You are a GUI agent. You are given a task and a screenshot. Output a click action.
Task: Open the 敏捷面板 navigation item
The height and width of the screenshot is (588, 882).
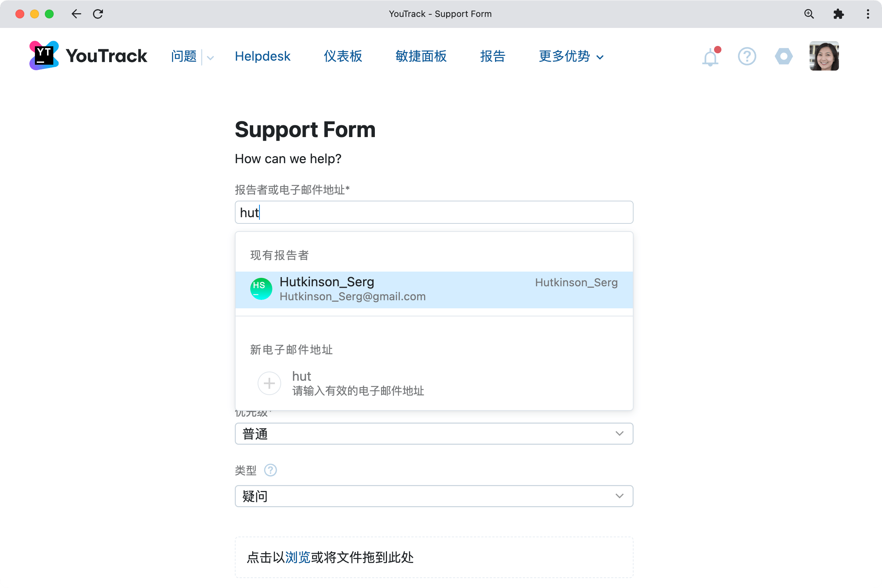421,57
